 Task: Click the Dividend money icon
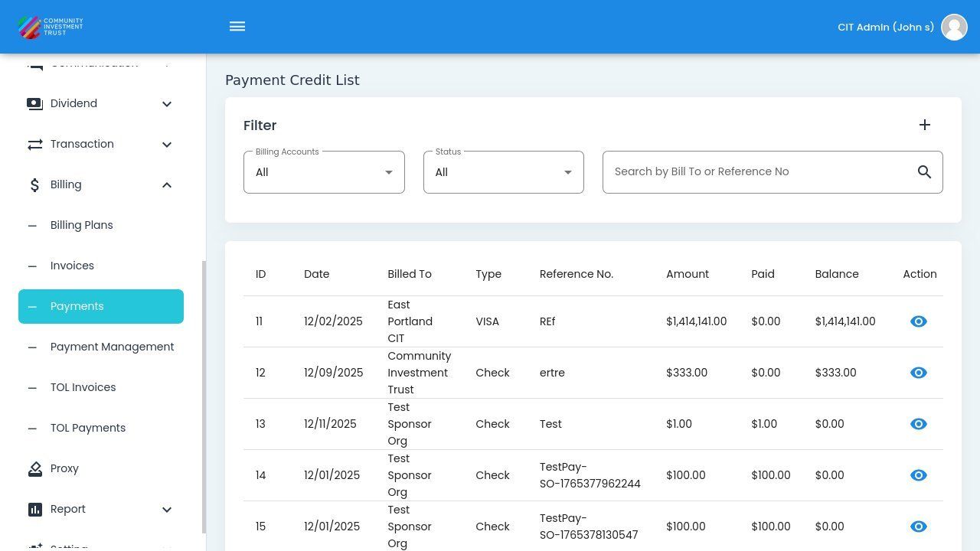click(35, 103)
